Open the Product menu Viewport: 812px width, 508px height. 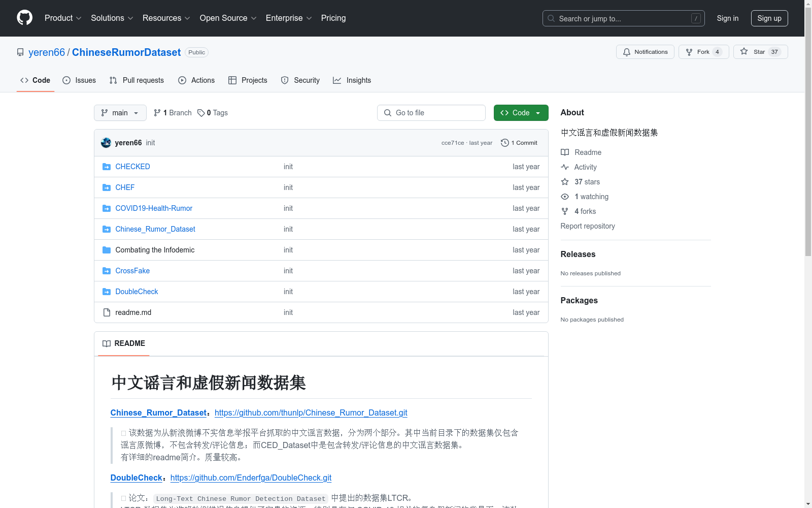(63, 18)
